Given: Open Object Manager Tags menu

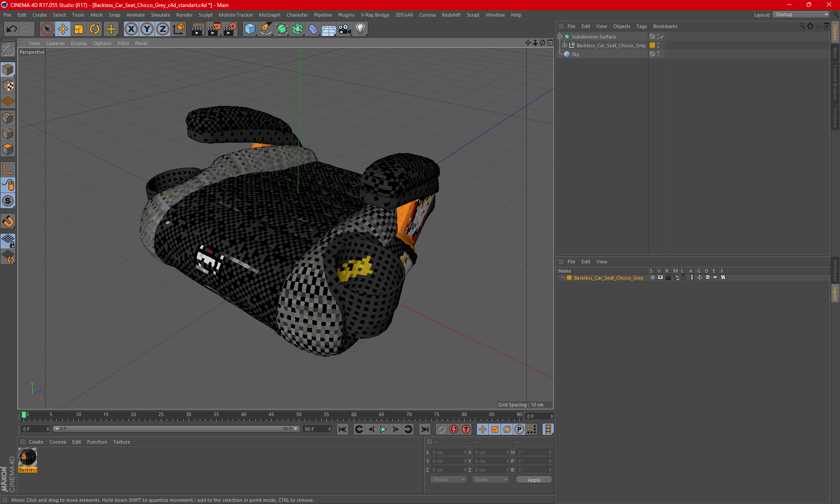Looking at the screenshot, I should coord(641,26).
